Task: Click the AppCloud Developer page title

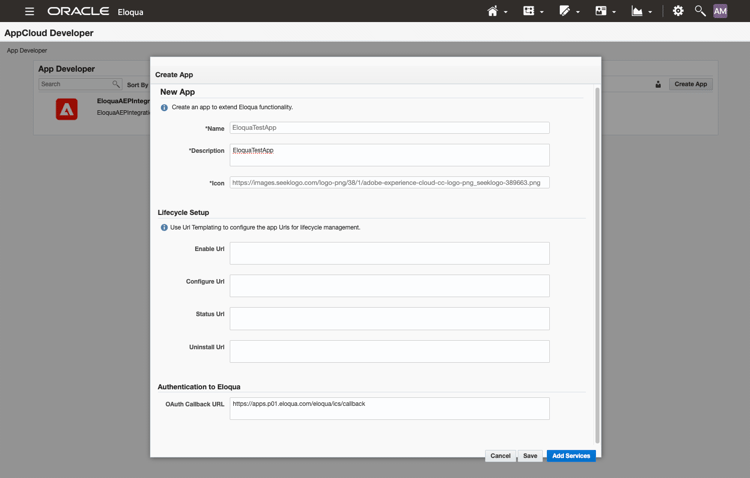Action: coord(49,33)
